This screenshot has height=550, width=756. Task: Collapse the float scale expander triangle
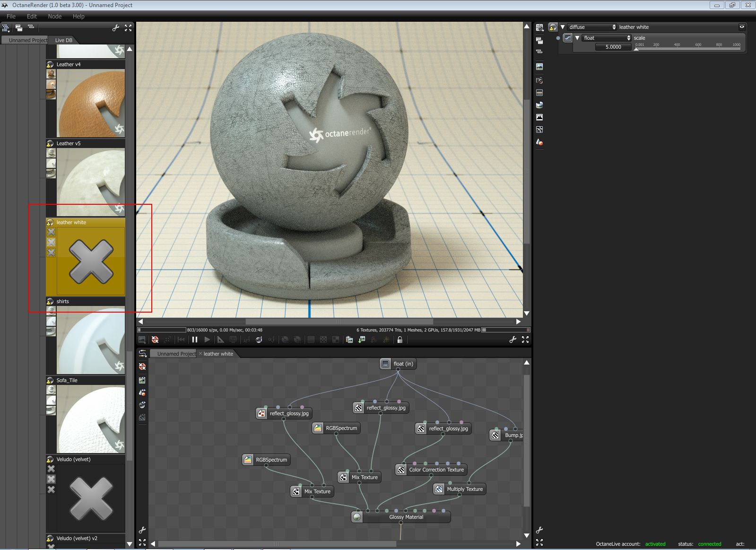577,38
